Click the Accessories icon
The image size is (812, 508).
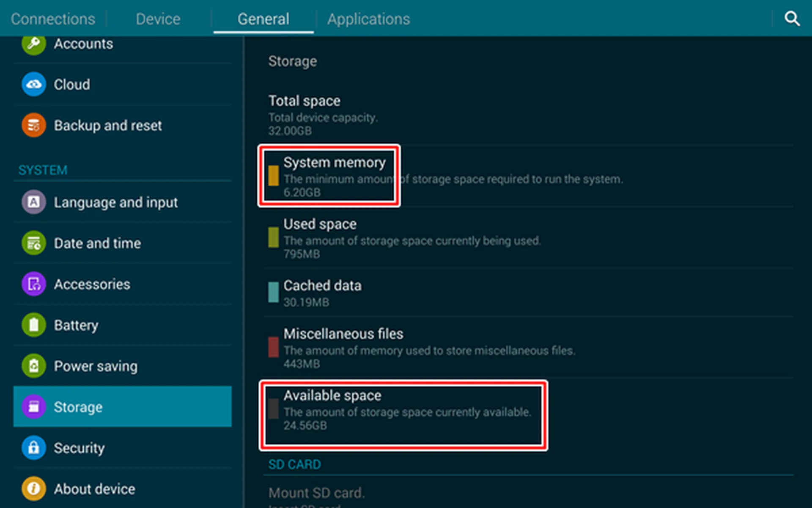(x=33, y=284)
